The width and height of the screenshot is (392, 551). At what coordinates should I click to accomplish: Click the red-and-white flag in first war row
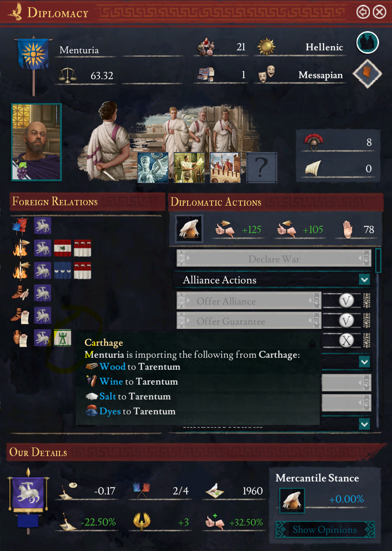point(62,248)
